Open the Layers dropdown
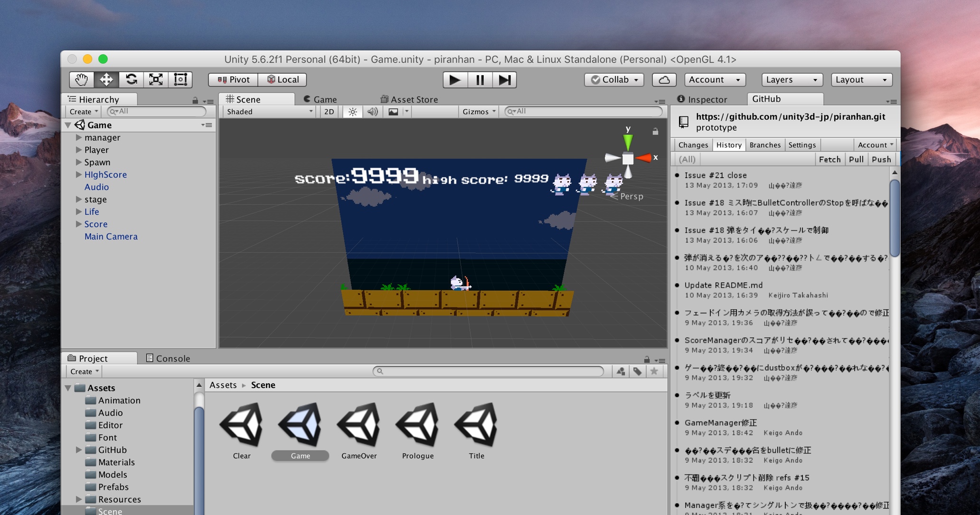Screen dimensions: 980x515 point(792,80)
